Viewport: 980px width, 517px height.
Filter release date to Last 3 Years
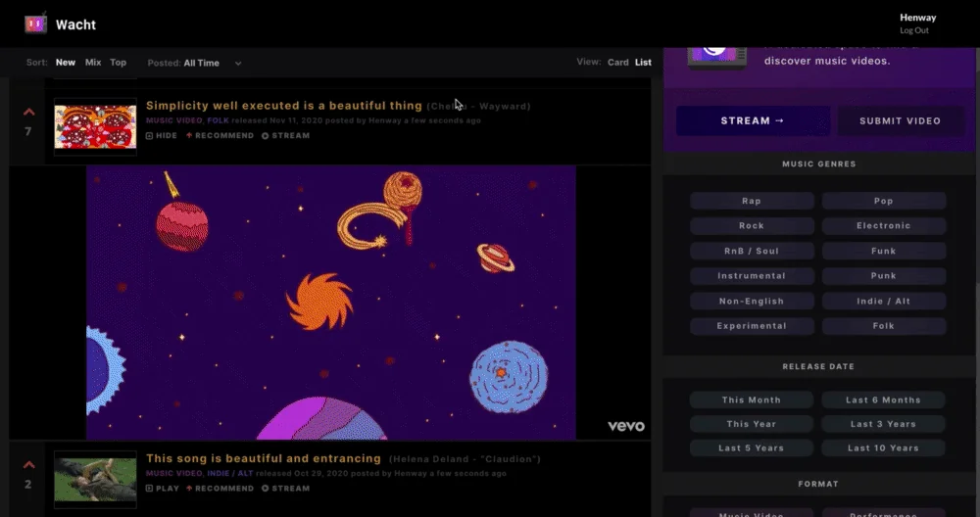point(883,423)
